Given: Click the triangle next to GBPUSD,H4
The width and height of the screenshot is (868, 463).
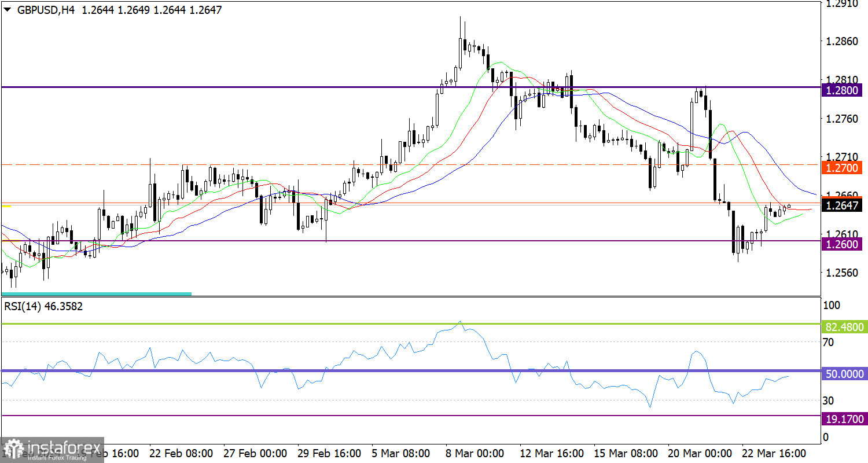Looking at the screenshot, I should point(8,10).
